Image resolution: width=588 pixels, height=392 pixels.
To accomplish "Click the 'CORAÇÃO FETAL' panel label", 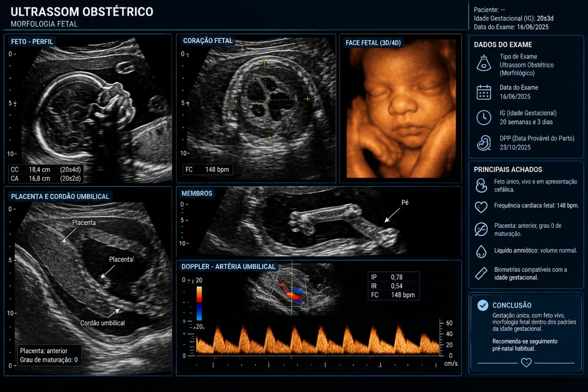I will 208,41.
